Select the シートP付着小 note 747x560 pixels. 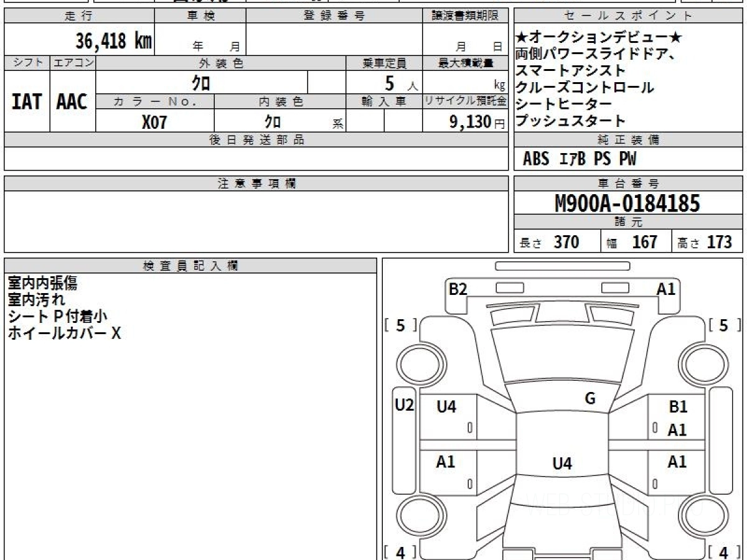pos(57,317)
